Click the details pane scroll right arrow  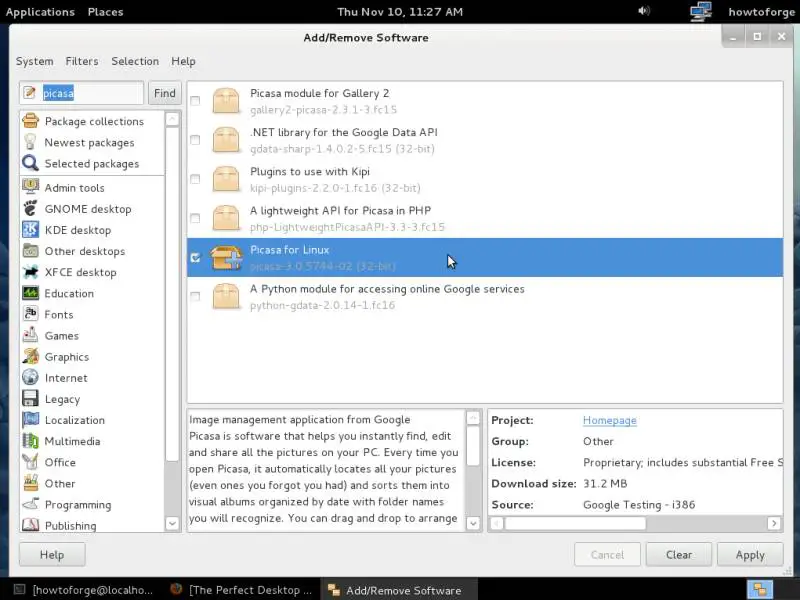tap(774, 523)
